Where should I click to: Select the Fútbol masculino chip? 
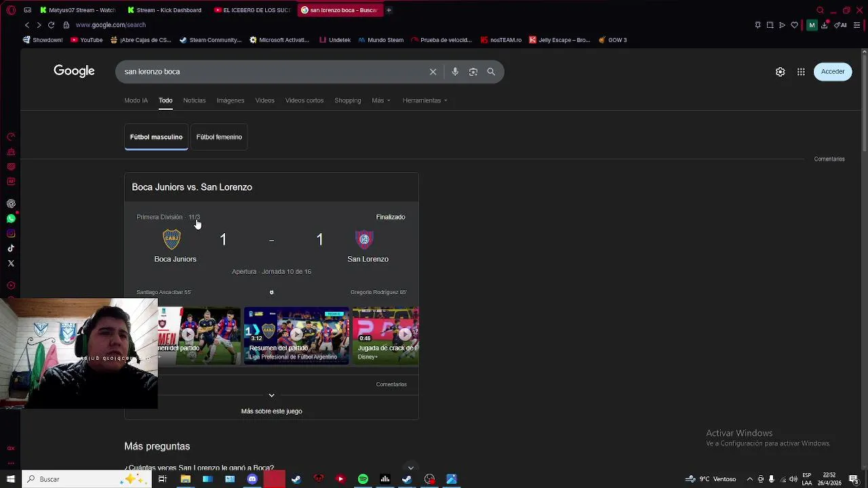coord(156,137)
